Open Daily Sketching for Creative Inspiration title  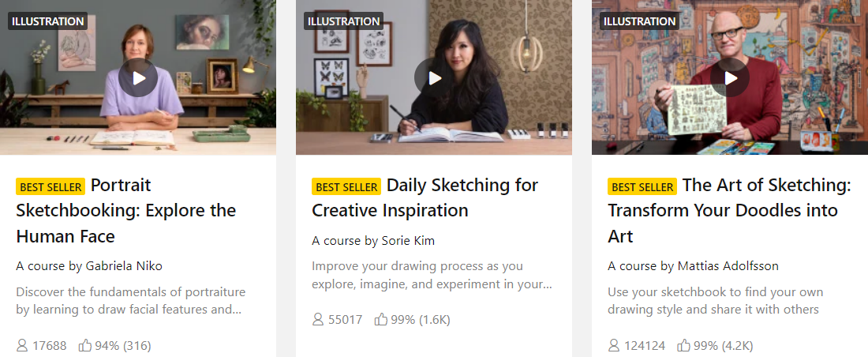(426, 197)
